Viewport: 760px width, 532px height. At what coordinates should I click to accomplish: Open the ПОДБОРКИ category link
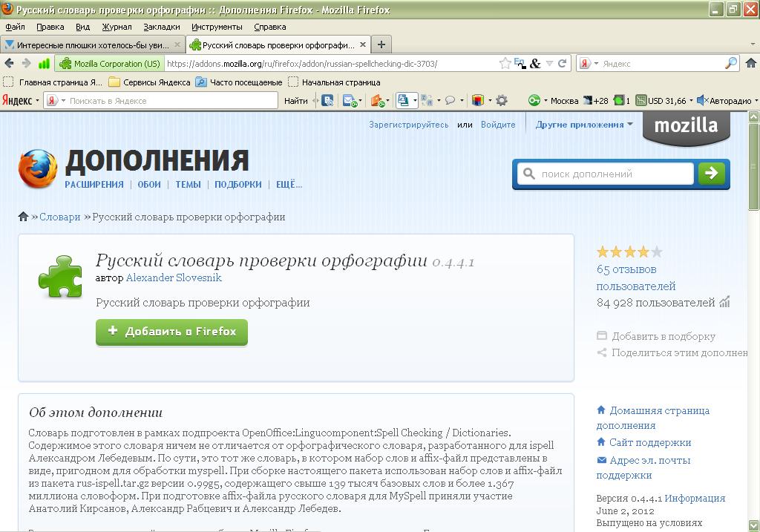pyautogui.click(x=238, y=185)
